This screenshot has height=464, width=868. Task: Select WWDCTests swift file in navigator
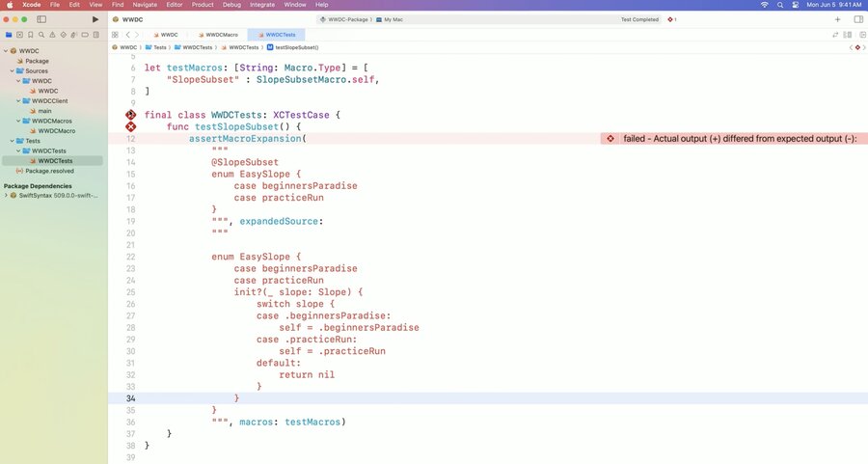pos(53,160)
